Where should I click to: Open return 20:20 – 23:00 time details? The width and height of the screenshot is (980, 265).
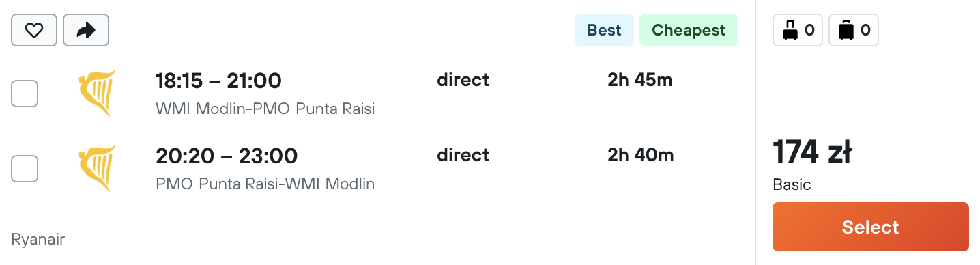pyautogui.click(x=227, y=156)
